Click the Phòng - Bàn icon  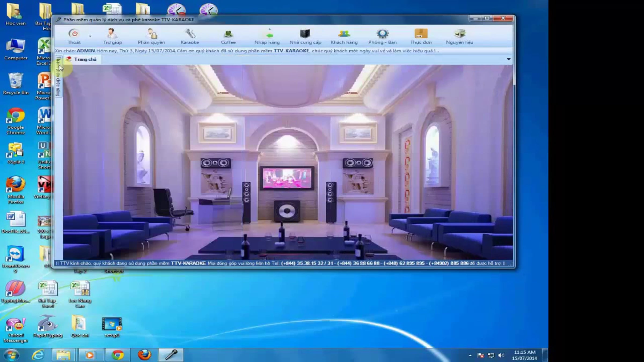[x=382, y=34]
